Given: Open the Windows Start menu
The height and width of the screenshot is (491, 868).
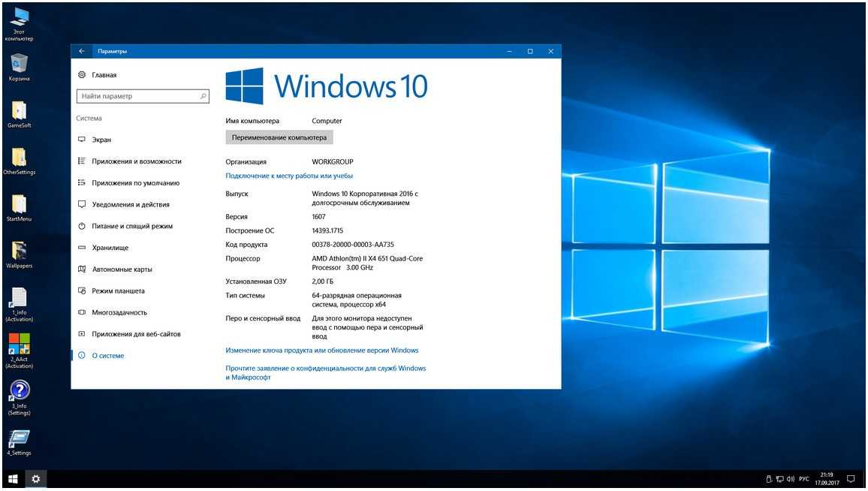Looking at the screenshot, I should 13,480.
